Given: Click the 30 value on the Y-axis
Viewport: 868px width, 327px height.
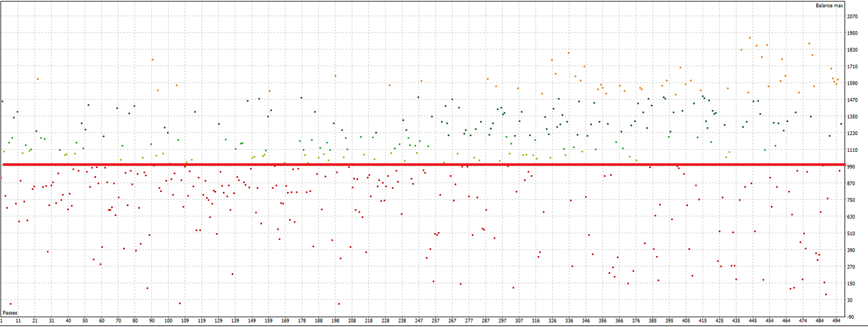Looking at the screenshot, I should 850,300.
